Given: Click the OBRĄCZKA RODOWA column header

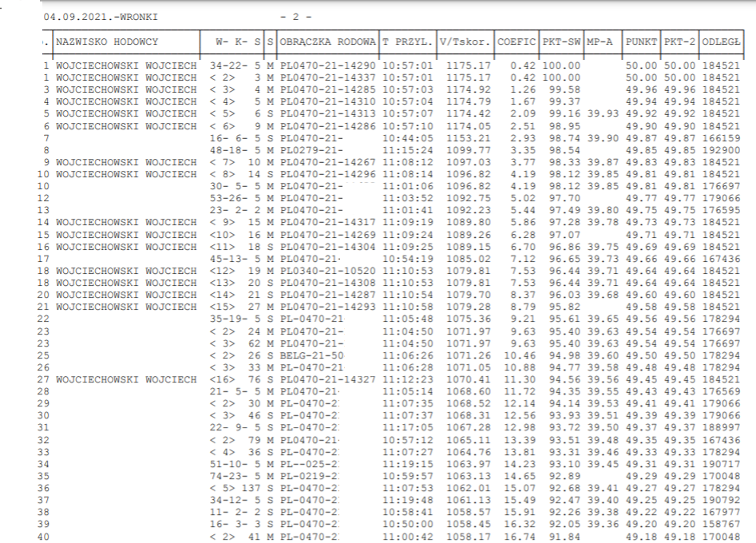Looking at the screenshot, I should (x=327, y=40).
